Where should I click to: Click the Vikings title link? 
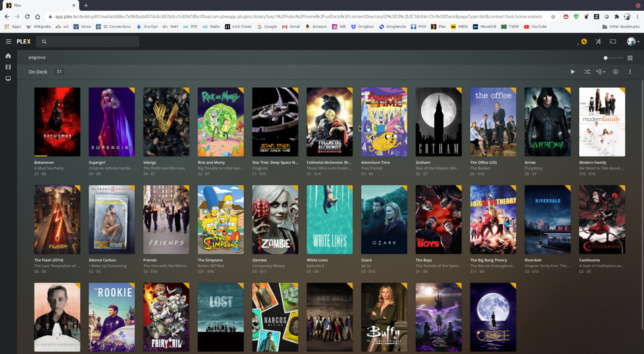point(149,162)
